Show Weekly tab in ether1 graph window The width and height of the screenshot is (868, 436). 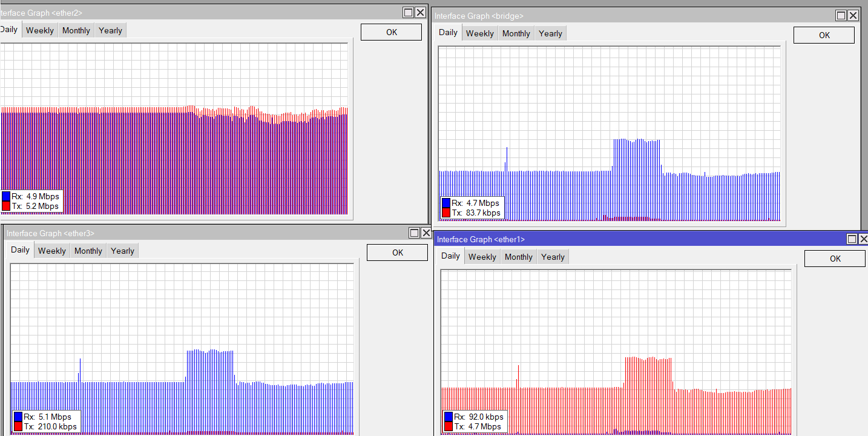[482, 257]
